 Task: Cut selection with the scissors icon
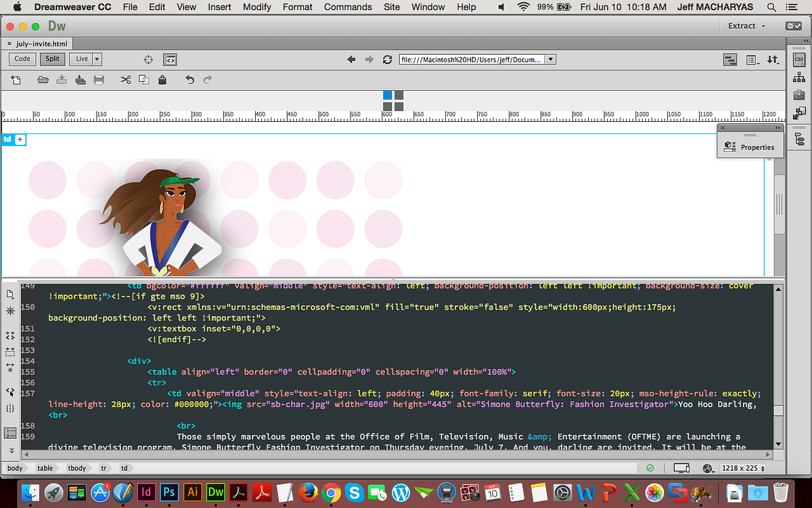tap(125, 80)
